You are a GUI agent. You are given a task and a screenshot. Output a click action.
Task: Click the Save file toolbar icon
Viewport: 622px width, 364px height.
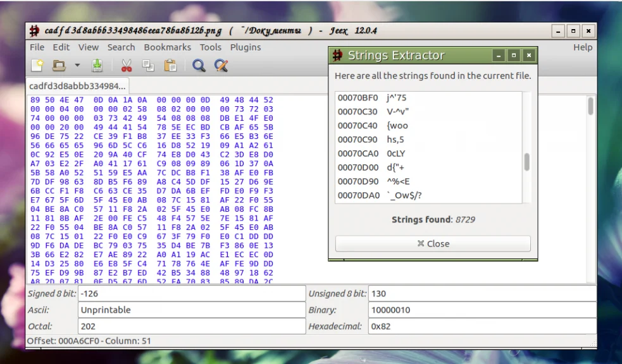[97, 65]
